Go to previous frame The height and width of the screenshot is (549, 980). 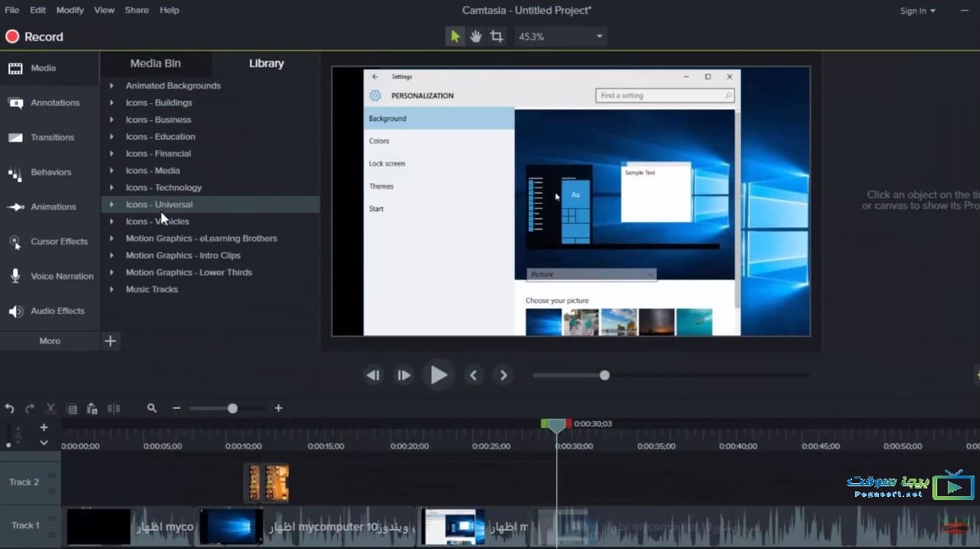(373, 375)
